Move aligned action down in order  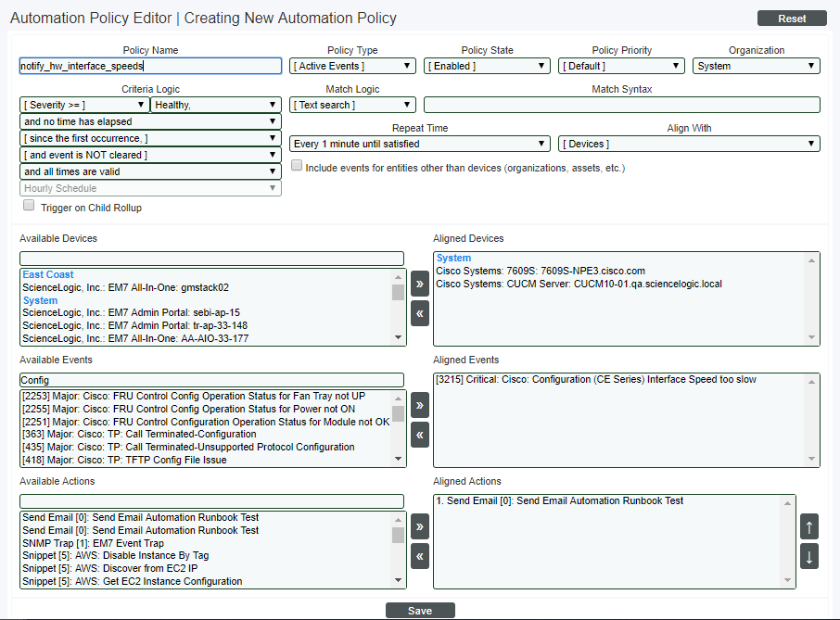[x=809, y=556]
